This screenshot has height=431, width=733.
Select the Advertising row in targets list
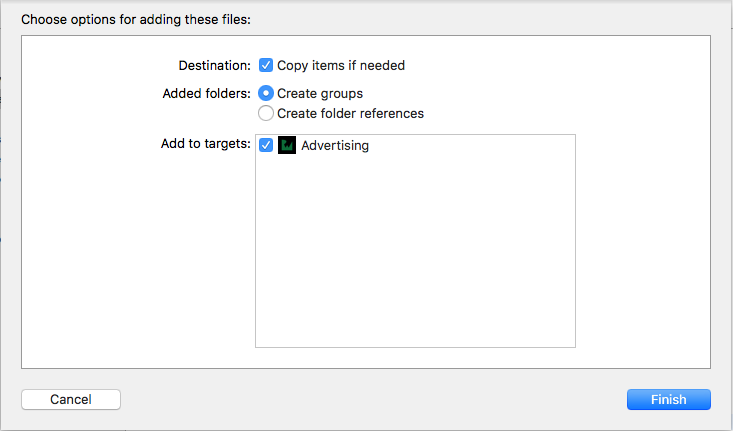[x=415, y=145]
